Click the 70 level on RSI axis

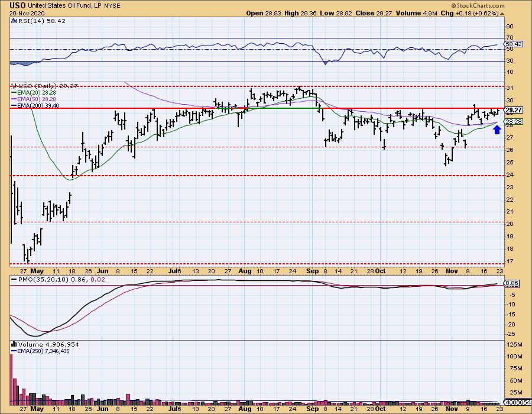coord(510,37)
